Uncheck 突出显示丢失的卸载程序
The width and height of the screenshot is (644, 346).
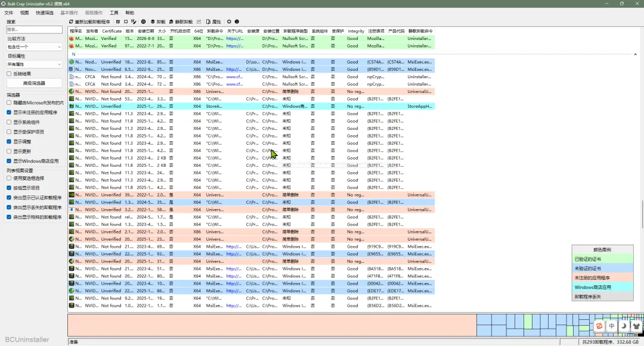click(9, 207)
